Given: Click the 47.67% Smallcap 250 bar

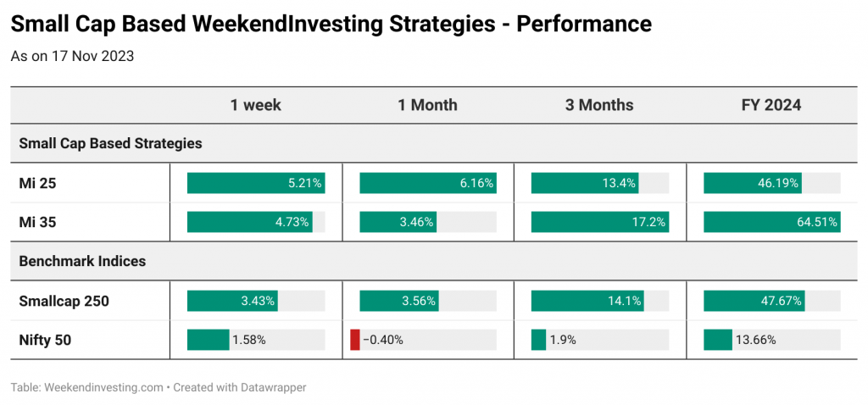Looking at the screenshot, I should pos(754,302).
